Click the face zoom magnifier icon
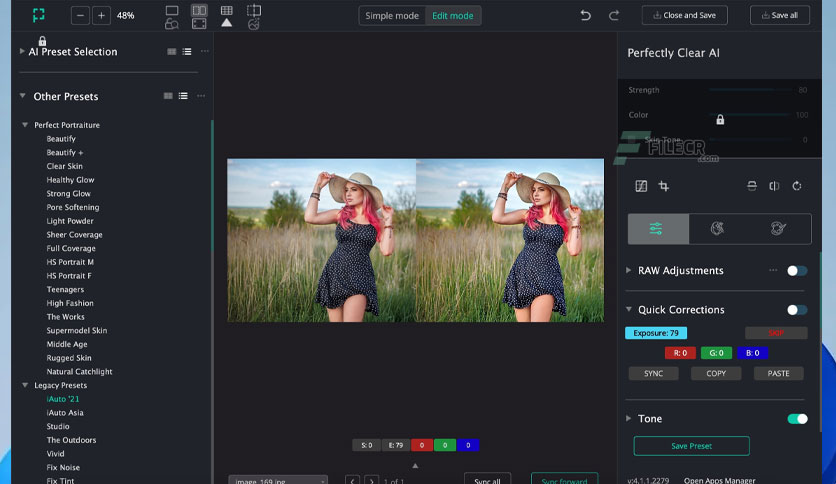 [x=172, y=23]
